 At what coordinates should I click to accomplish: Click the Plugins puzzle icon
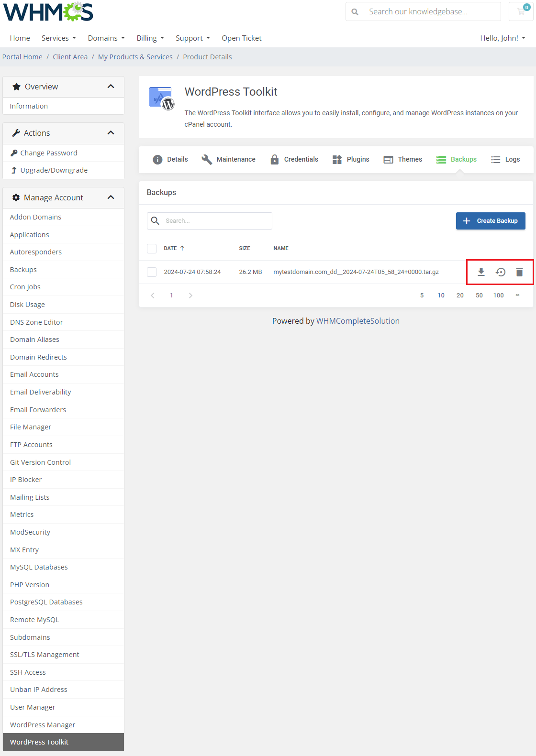point(337,160)
